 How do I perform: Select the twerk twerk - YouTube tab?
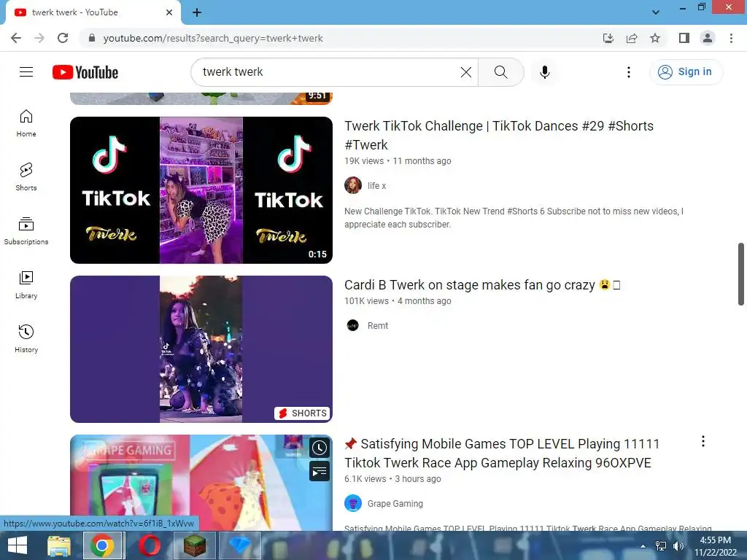coord(93,12)
